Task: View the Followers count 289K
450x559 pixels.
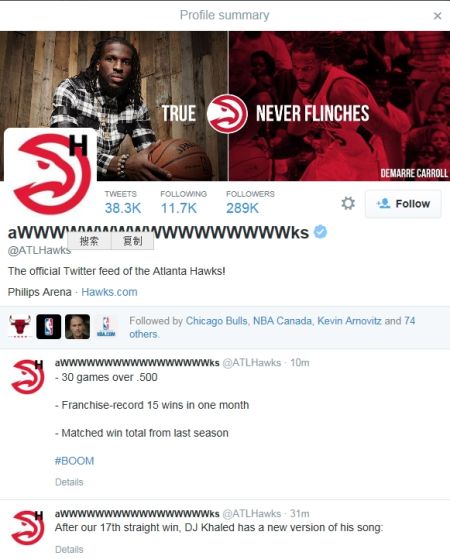Action: tap(250, 202)
